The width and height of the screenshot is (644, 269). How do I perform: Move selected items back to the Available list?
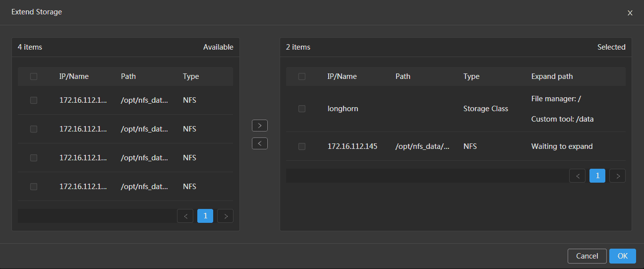260,143
